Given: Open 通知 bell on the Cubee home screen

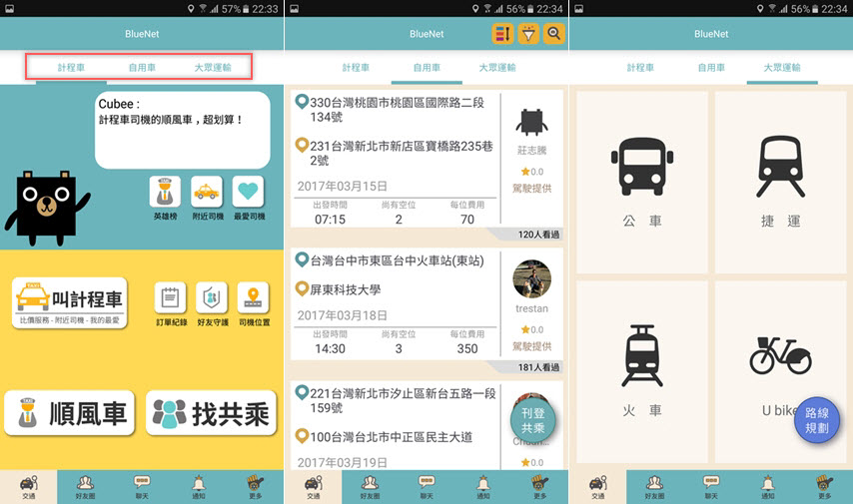Looking at the screenshot, I should 199,487.
